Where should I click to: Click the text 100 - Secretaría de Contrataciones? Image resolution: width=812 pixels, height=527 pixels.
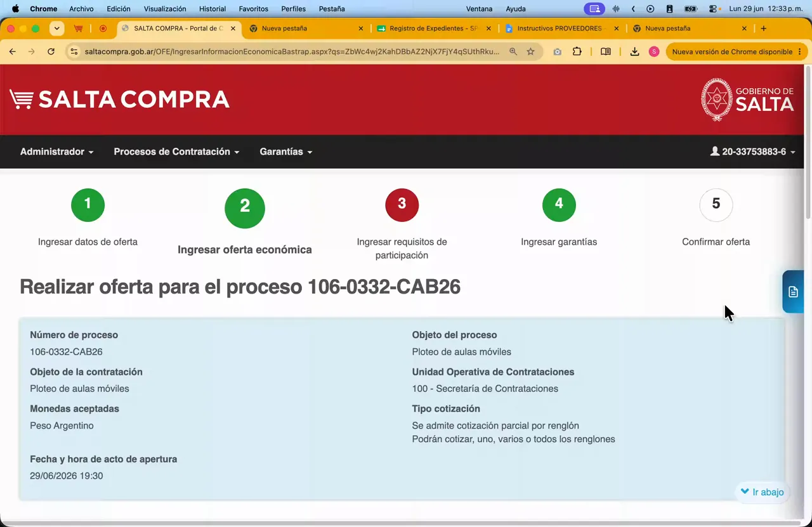tap(485, 389)
